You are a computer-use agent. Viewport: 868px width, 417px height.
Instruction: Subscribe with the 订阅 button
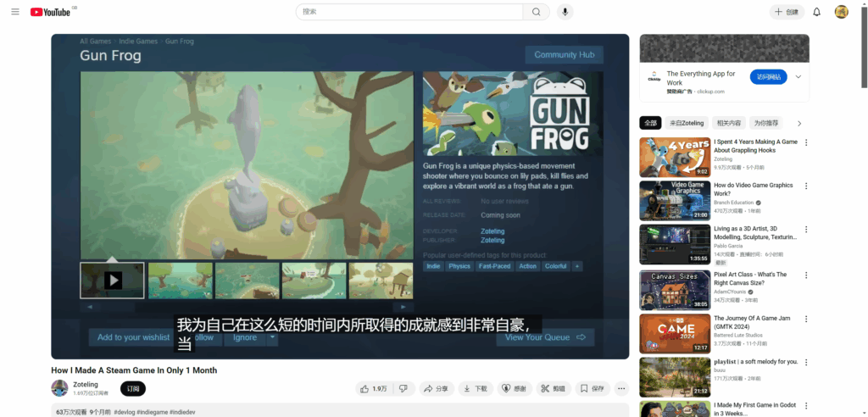[x=133, y=389]
